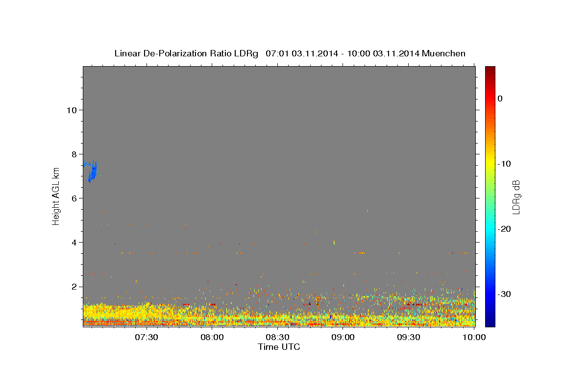Image resolution: width=588 pixels, height=392 pixels.
Task: Click the blue cloud echo near 7 km
Action: tap(92, 171)
